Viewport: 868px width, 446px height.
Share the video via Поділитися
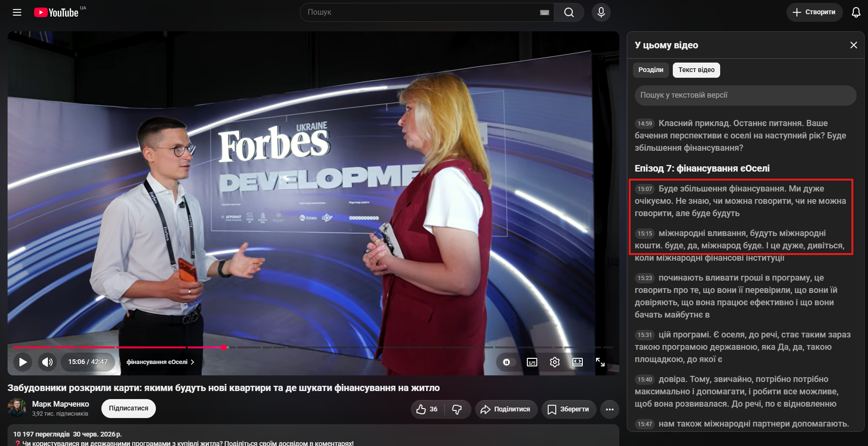coord(506,410)
